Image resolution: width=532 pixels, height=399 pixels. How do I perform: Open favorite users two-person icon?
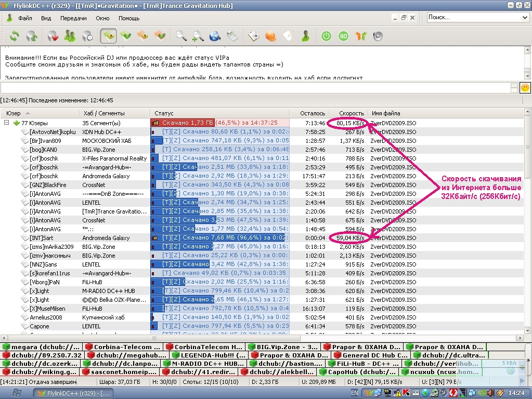click(x=70, y=36)
